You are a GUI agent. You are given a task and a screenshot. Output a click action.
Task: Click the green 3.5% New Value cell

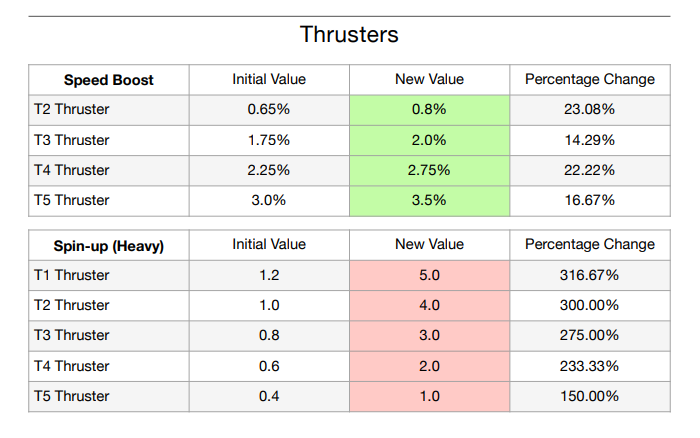tap(429, 200)
